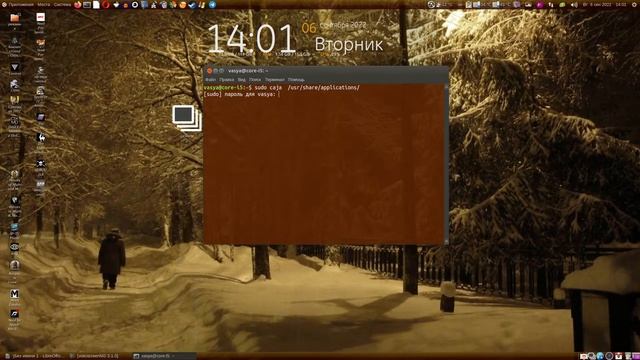Select the orange folder desktop icon
This screenshot has width=640, height=360.
pos(15,18)
